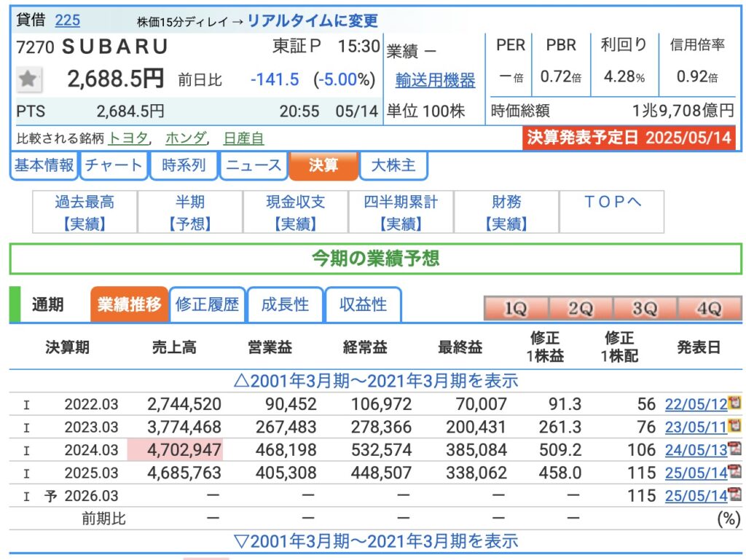Screen dimensions: 746x560
Task: Click the stock price 2,688.5円
Action: click(x=116, y=79)
